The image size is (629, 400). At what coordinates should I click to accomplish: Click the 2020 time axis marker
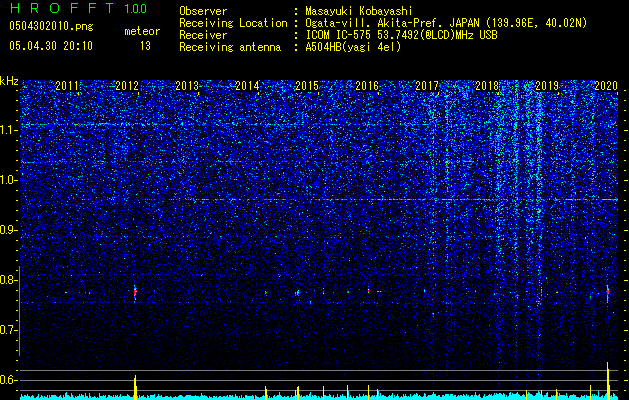(x=606, y=86)
